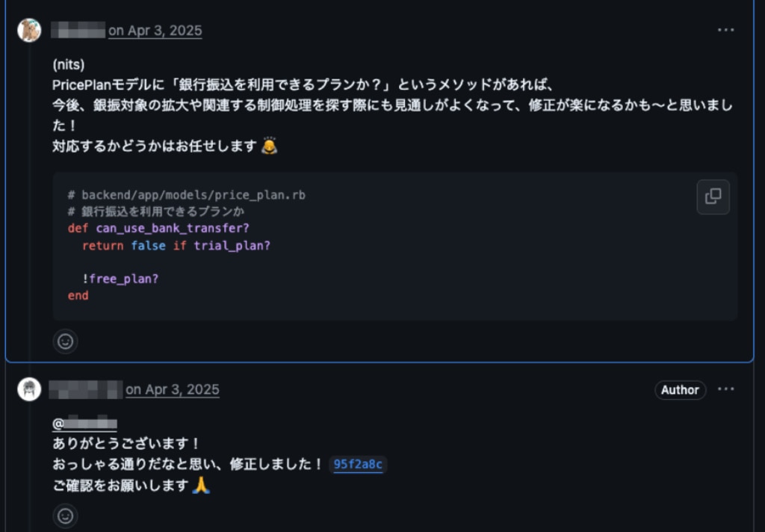Click the price_plan.rb path comment line
This screenshot has height=532, width=765.
(186, 195)
